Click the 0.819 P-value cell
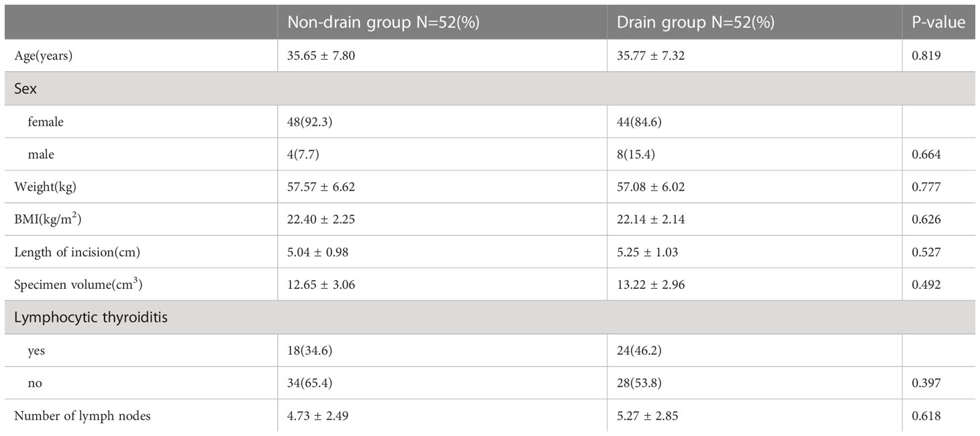Image resolution: width=980 pixels, height=436 pixels. (x=926, y=56)
